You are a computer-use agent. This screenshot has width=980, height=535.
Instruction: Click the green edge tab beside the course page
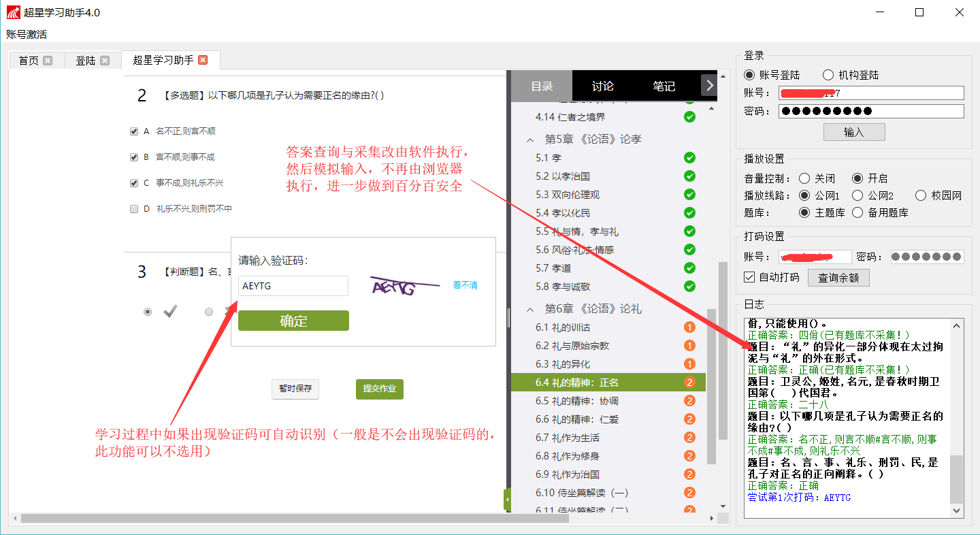click(508, 499)
